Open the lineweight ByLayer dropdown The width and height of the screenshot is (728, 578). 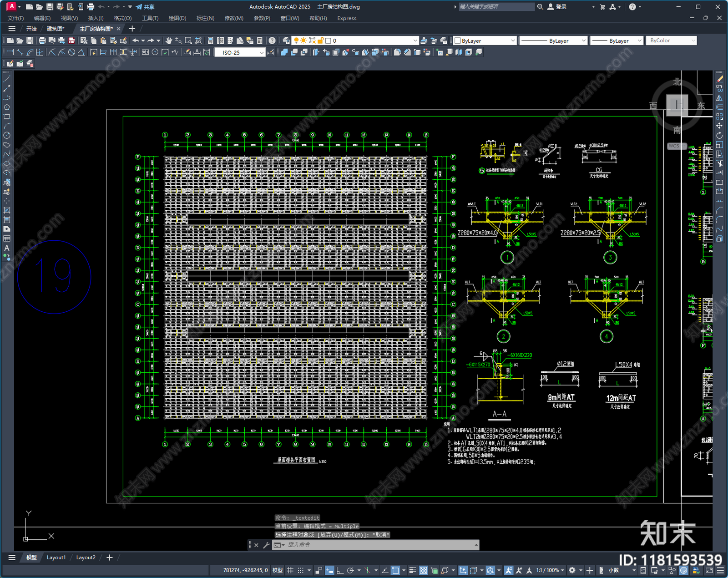tap(617, 41)
